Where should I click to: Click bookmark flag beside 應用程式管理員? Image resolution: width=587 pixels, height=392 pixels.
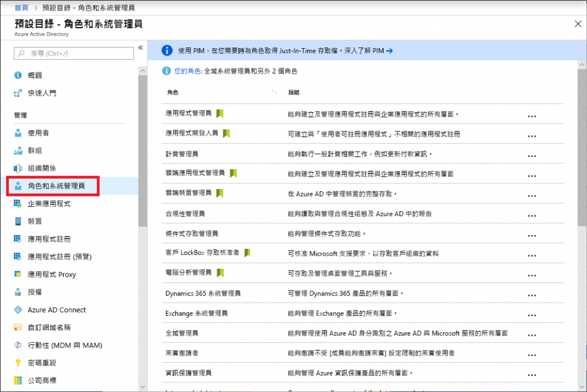point(220,113)
